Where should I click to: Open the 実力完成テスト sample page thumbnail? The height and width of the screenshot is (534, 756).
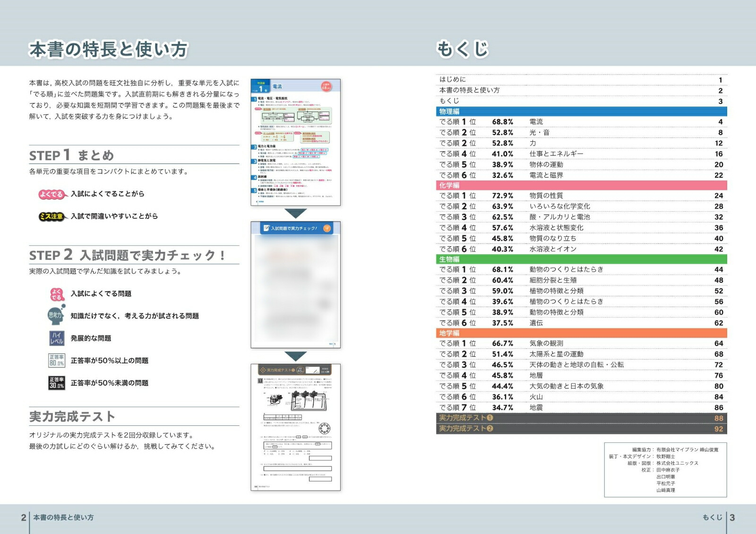tap(296, 427)
